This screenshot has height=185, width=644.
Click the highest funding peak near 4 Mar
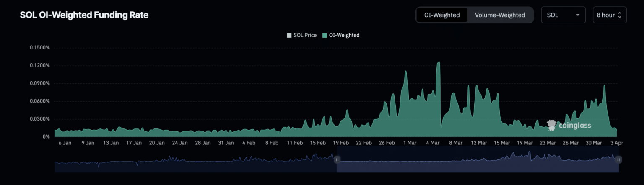pos(439,62)
